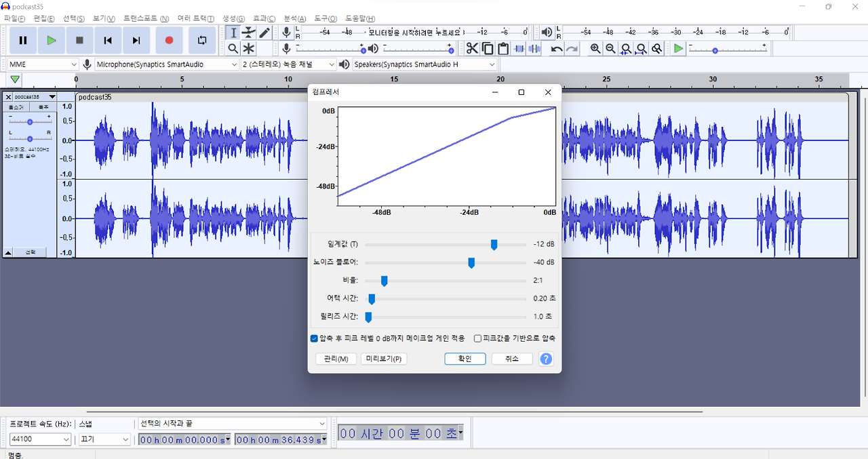Pause playback with the Pause button

(23, 41)
